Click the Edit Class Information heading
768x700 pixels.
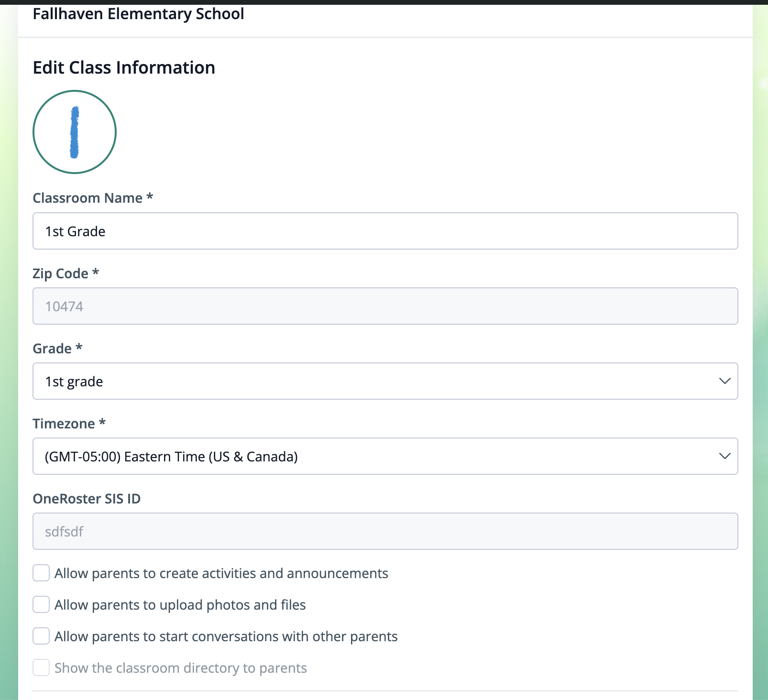[x=124, y=67]
